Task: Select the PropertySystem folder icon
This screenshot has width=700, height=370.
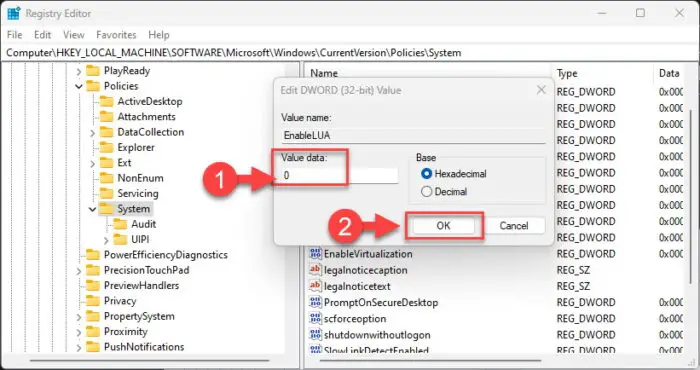Action: [93, 316]
